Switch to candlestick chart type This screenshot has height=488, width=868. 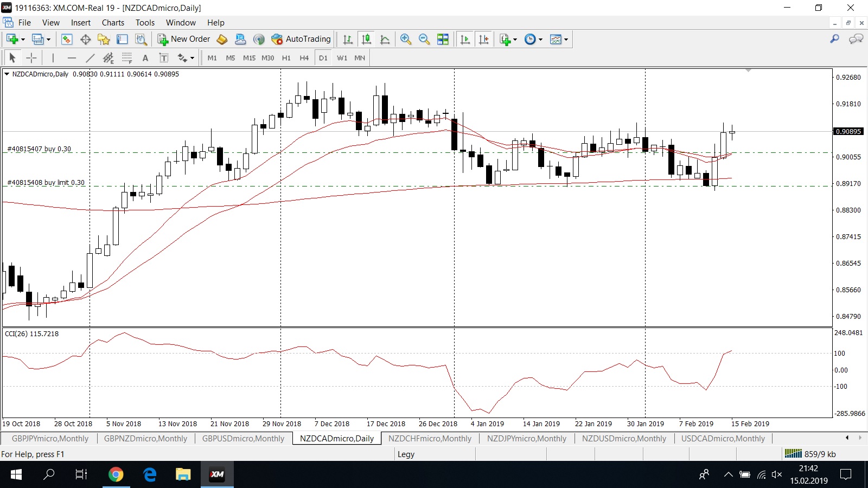click(367, 39)
